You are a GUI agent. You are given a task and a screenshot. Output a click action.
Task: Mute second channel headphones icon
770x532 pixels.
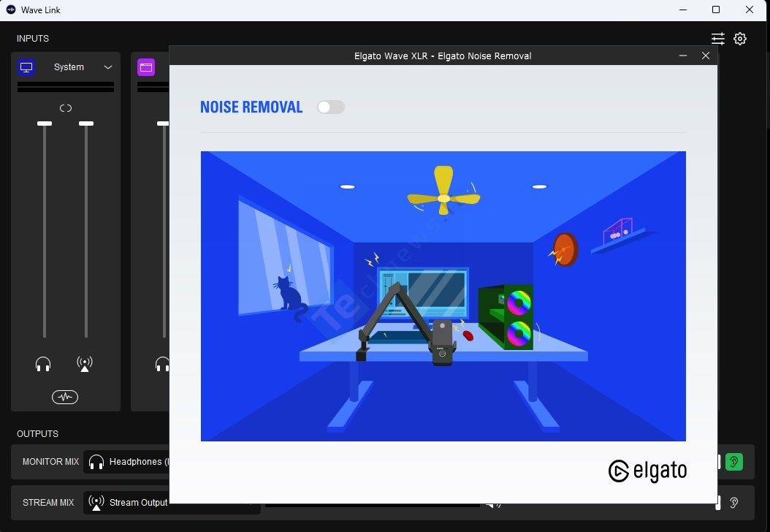pos(162,364)
